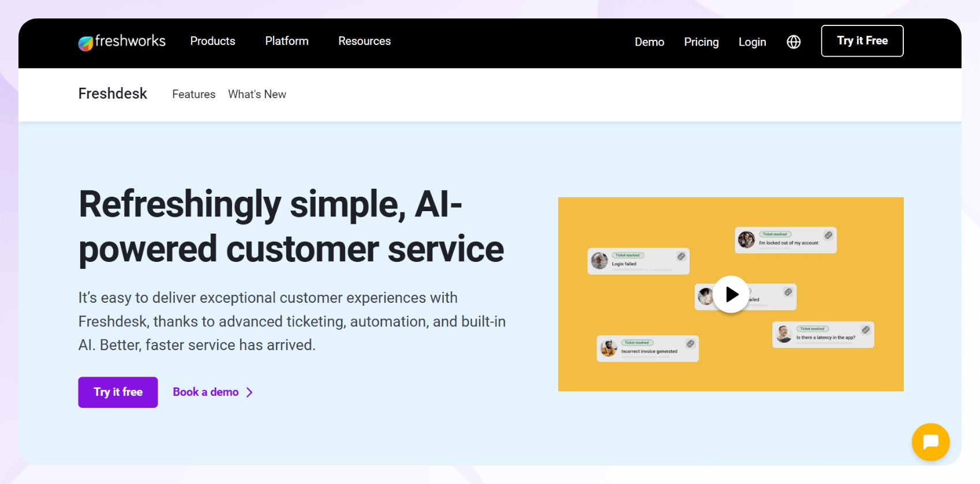This screenshot has width=980, height=484.
Task: Click avatar on "latency in the app" card
Action: pos(784,334)
